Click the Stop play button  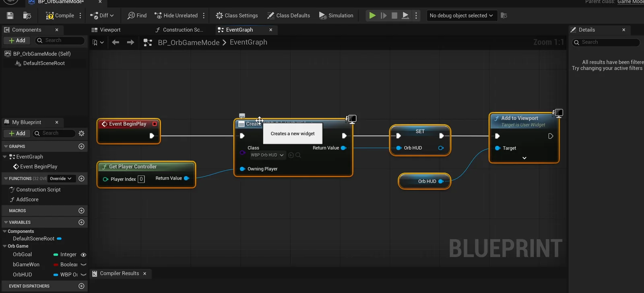tap(394, 16)
